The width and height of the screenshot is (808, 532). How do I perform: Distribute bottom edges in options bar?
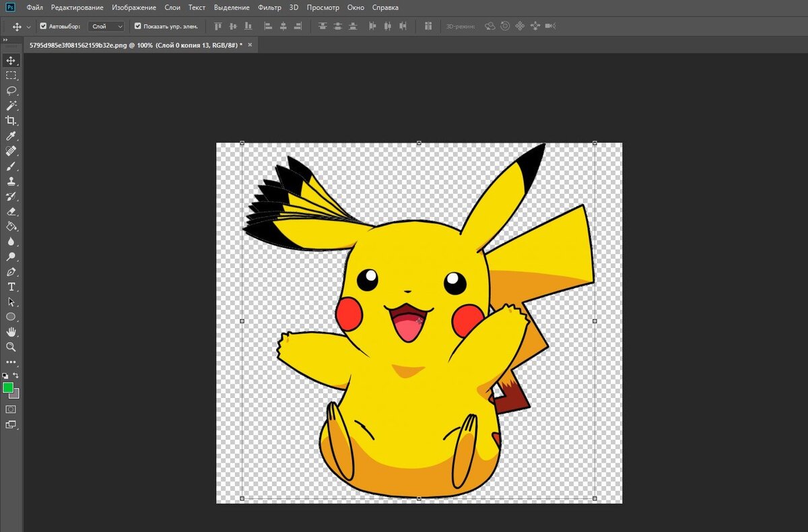point(353,26)
